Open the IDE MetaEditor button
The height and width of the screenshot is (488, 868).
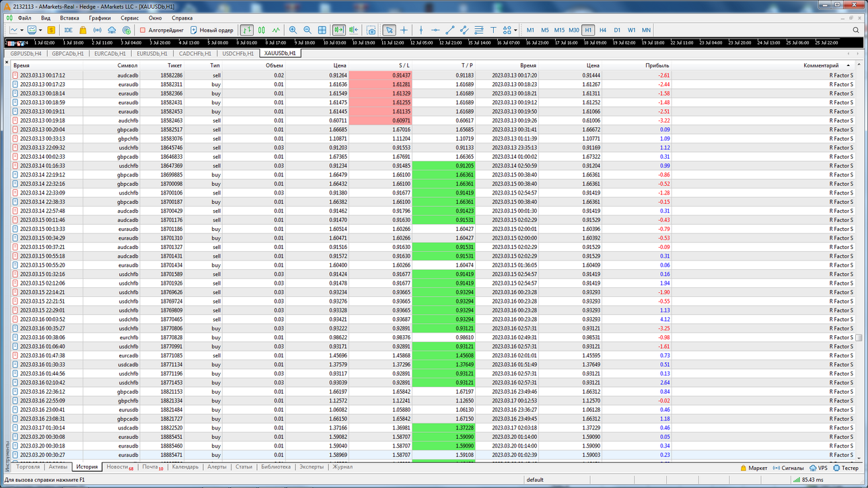pyautogui.click(x=68, y=30)
